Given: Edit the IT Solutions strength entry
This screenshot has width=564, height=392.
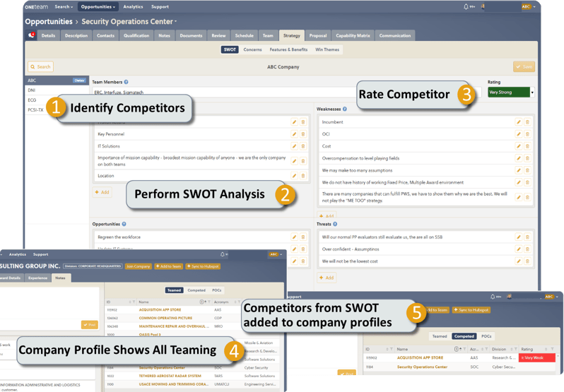Looking at the screenshot, I should click(x=294, y=146).
